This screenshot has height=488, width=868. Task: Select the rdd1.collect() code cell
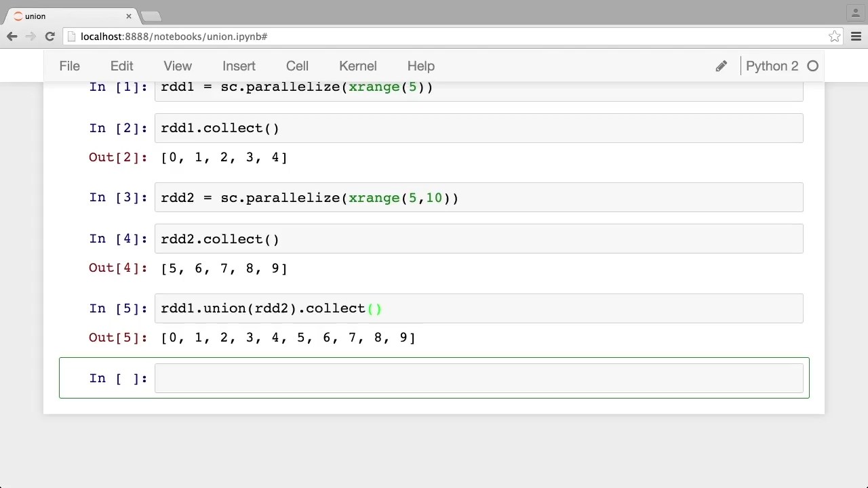[479, 128]
